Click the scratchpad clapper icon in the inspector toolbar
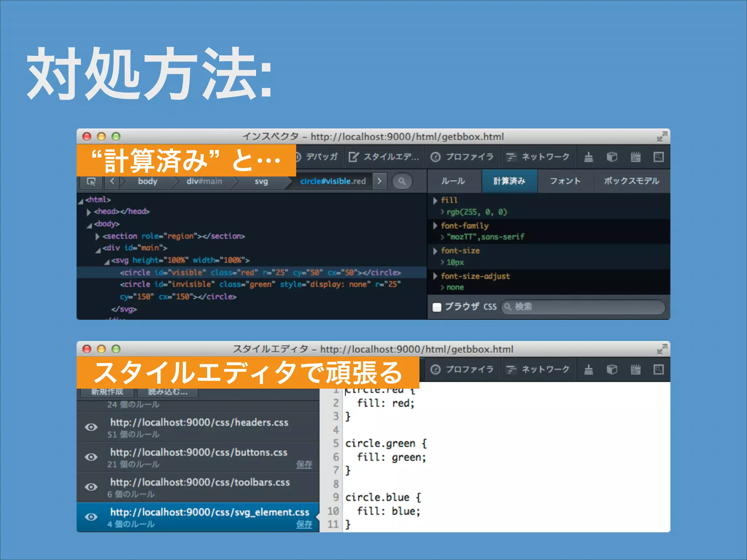Image resolution: width=747 pixels, height=560 pixels. point(635,157)
